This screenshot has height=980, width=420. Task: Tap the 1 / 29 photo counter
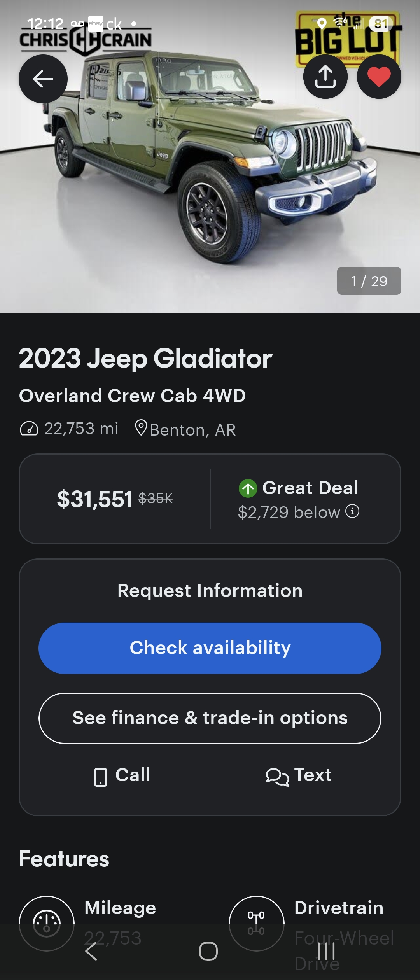tap(369, 281)
